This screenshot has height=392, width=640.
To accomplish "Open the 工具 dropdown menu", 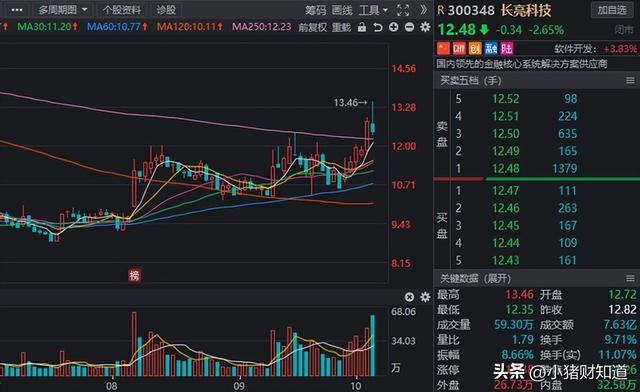I will click(373, 10).
